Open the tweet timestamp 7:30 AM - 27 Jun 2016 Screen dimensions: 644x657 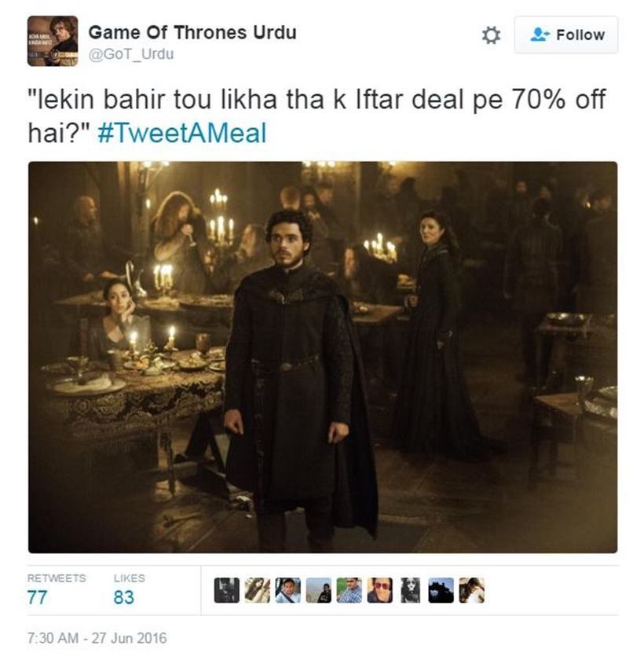(x=97, y=638)
